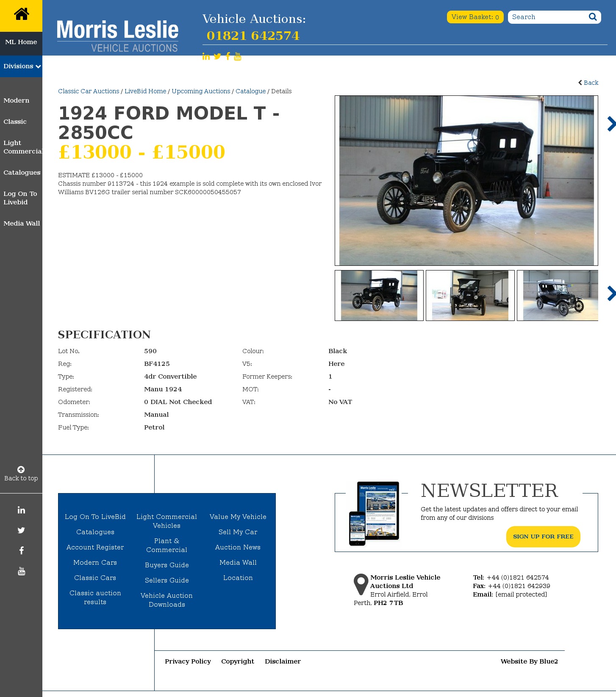The image size is (616, 697).
Task: Open Log On To Livebid sidebar item
Action: (x=20, y=198)
